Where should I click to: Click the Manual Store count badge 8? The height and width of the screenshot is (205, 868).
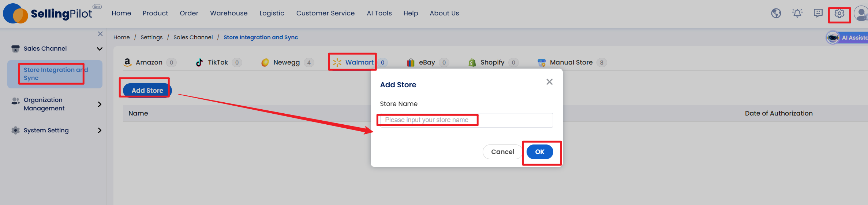[602, 63]
